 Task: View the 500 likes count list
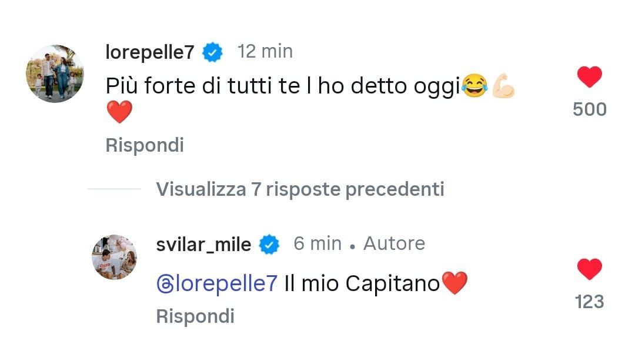pos(589,109)
